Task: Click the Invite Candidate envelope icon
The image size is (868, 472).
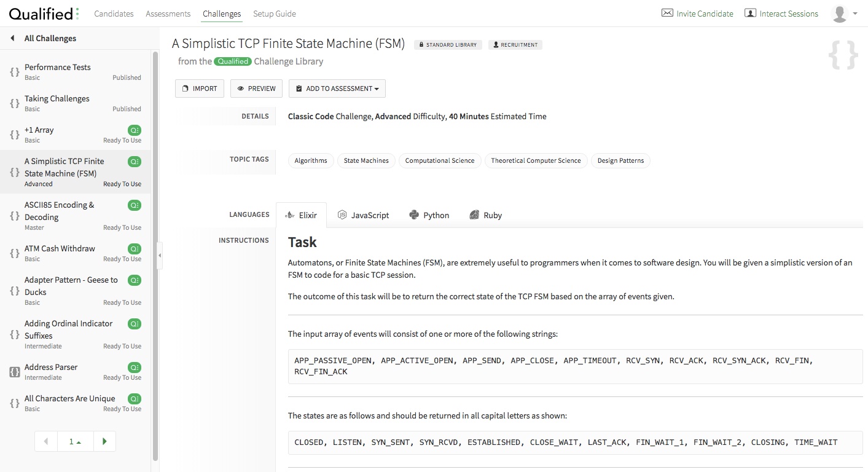Action: tap(667, 13)
